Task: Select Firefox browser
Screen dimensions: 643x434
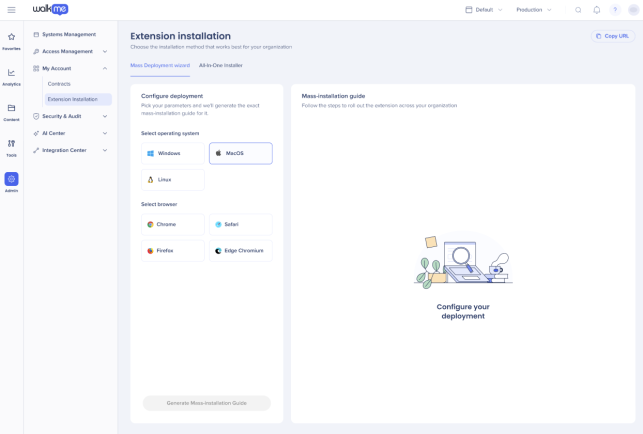Action: point(173,251)
